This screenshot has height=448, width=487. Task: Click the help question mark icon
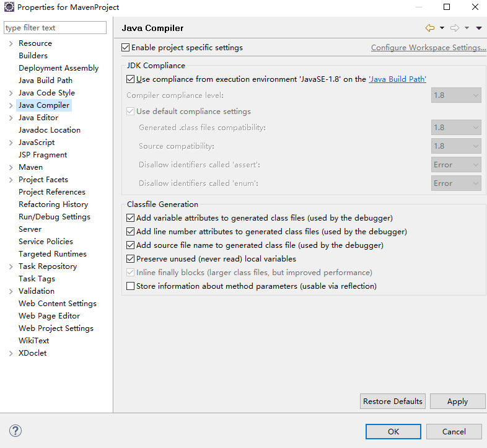tap(15, 431)
